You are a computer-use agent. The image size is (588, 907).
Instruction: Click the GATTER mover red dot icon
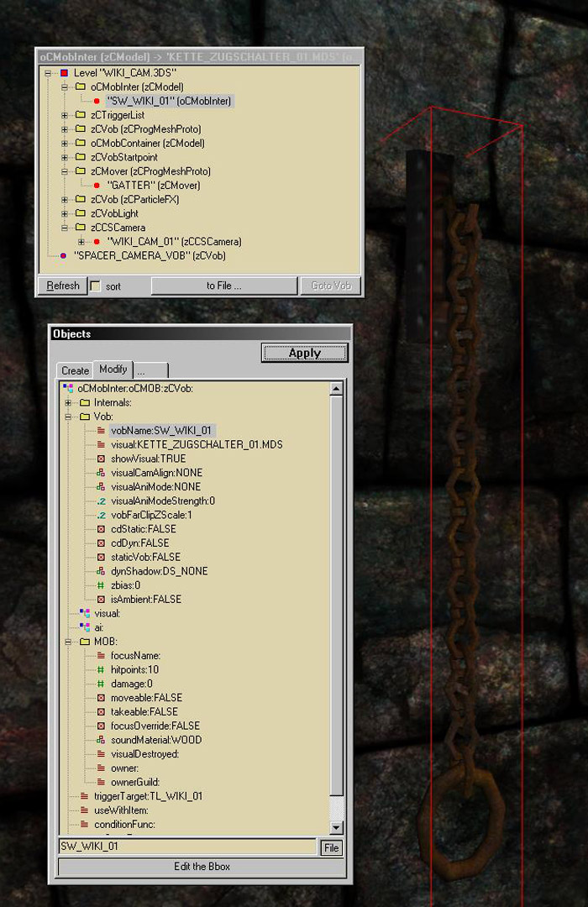pyautogui.click(x=97, y=186)
